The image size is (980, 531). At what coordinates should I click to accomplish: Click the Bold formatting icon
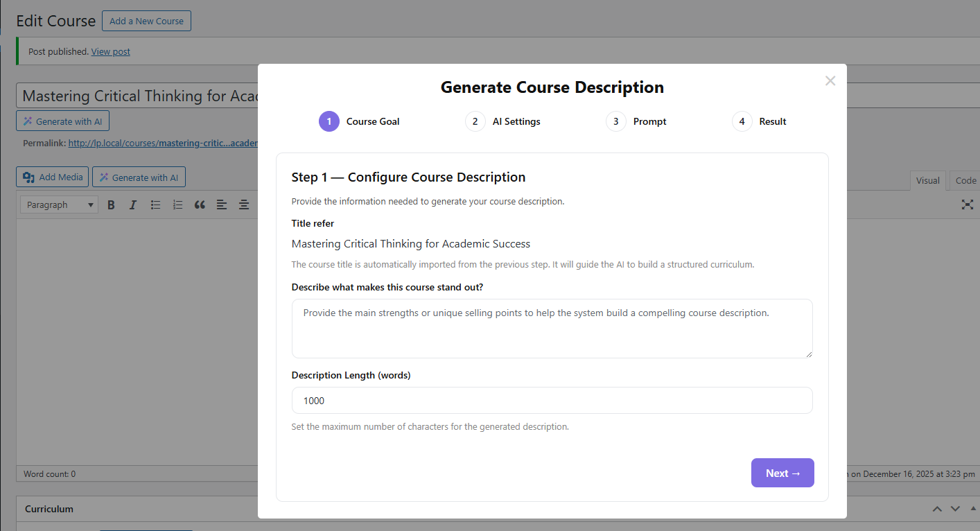point(111,204)
